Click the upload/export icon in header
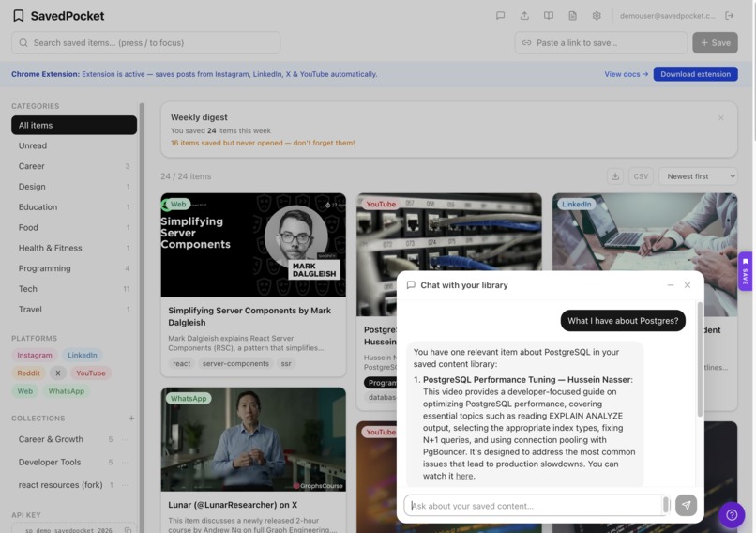Viewport: 756px width, 533px height. pyautogui.click(x=524, y=15)
